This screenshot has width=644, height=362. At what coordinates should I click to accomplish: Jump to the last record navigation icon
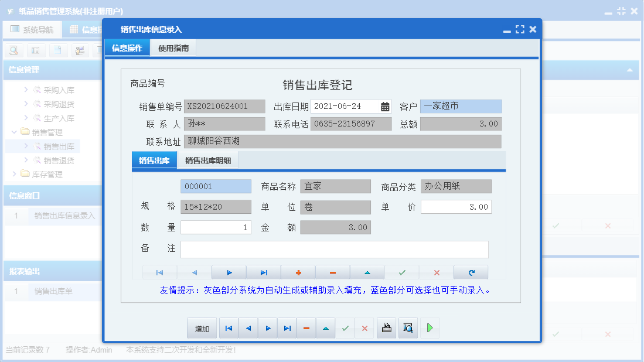tap(264, 272)
